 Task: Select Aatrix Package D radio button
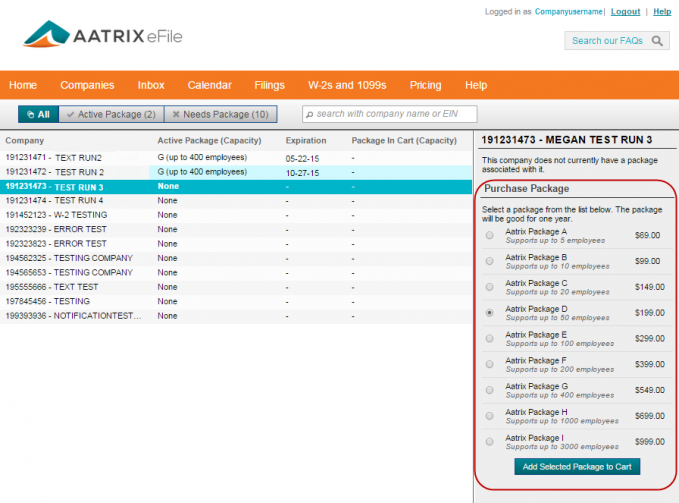[489, 313]
